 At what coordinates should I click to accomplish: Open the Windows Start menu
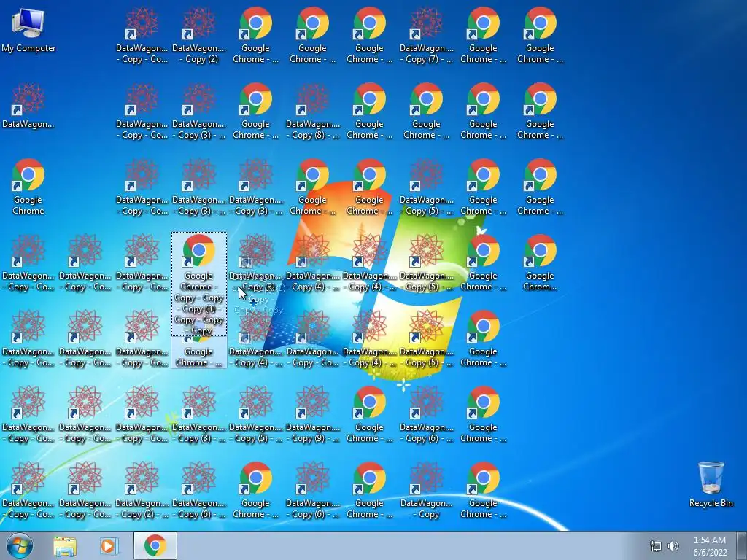tap(20, 545)
